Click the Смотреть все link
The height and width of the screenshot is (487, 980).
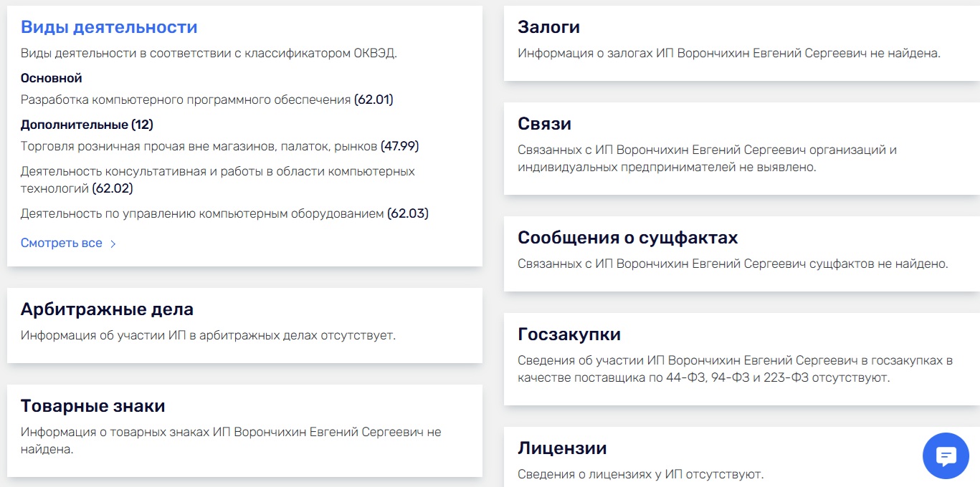point(62,243)
